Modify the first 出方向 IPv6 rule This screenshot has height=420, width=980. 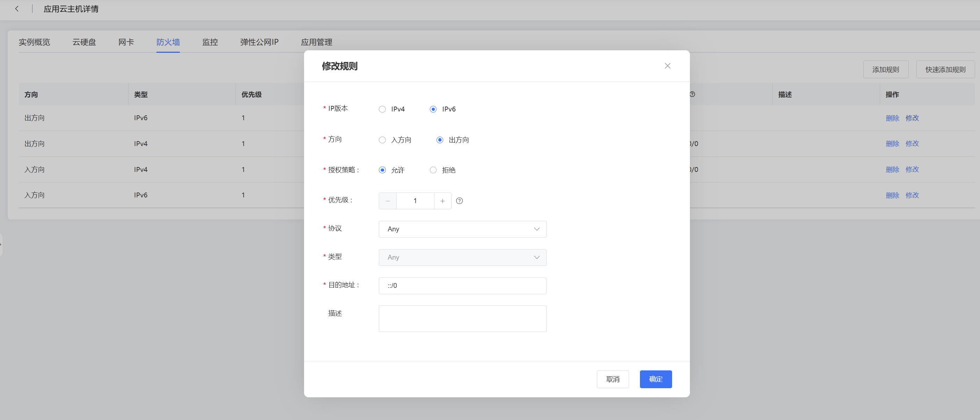click(x=912, y=118)
